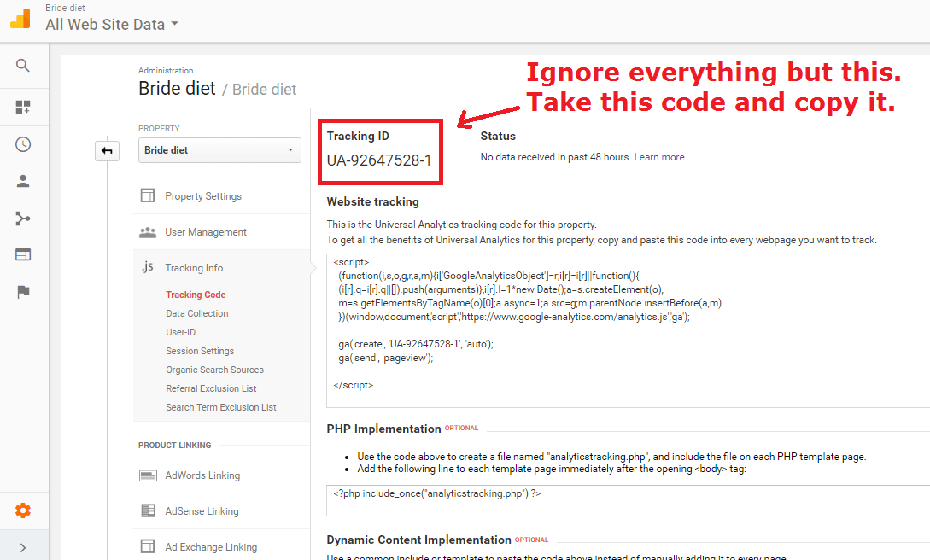
Task: Open User Management
Action: [206, 232]
